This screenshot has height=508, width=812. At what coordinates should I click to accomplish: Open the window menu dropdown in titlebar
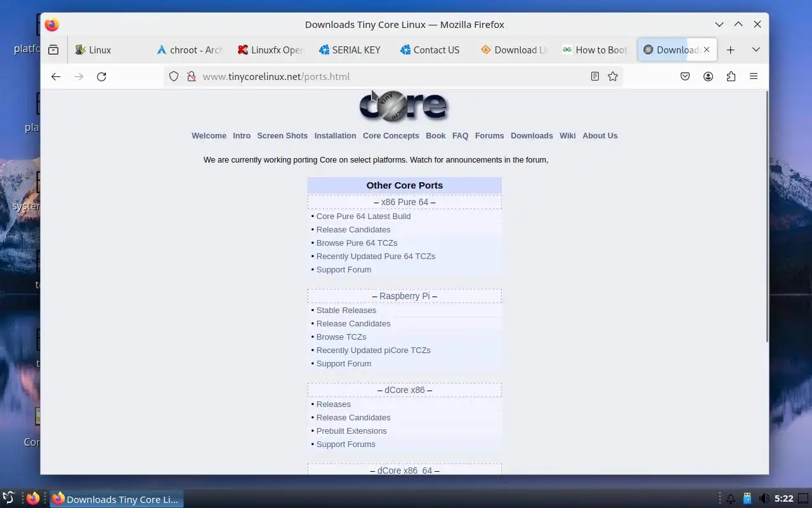point(719,24)
